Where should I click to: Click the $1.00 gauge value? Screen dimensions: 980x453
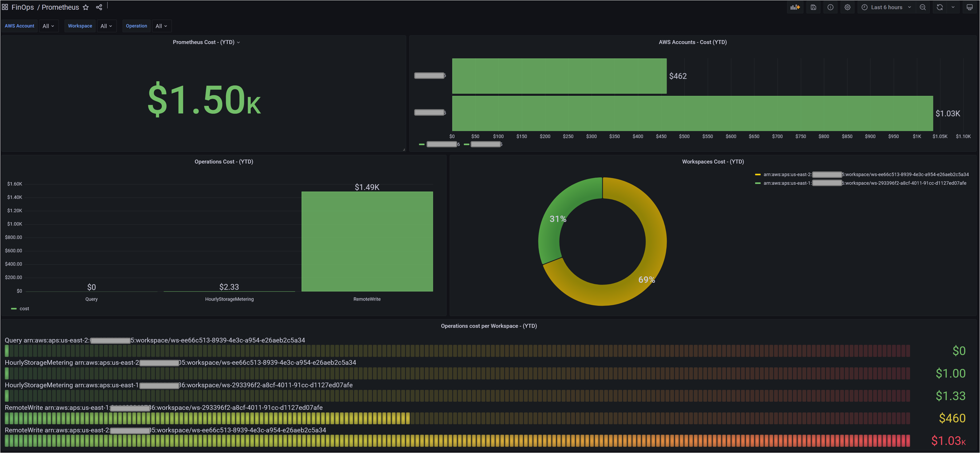tap(950, 373)
